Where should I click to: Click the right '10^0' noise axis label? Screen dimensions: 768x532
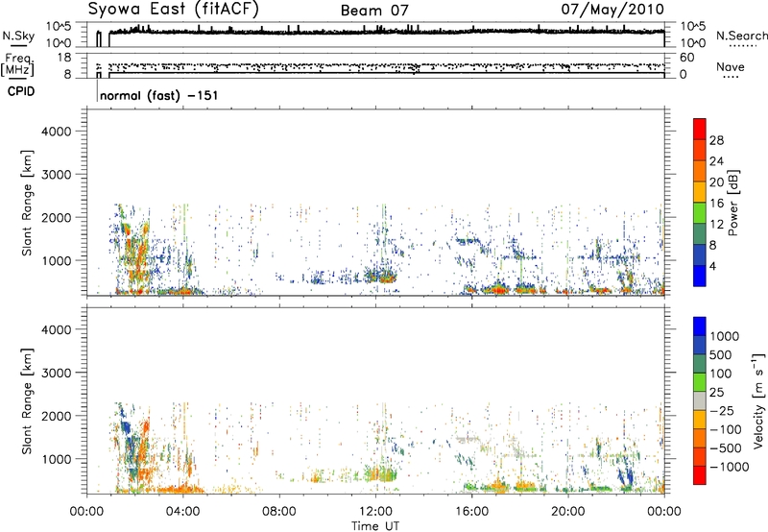point(692,43)
